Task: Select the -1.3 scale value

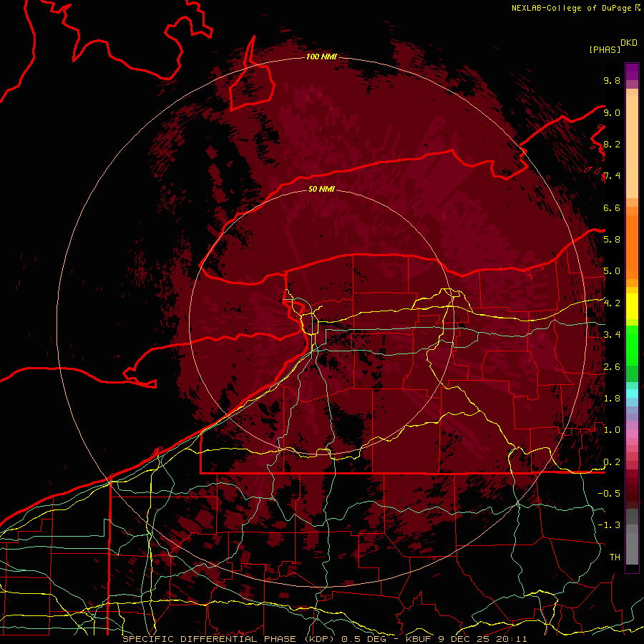Action: tap(609, 525)
